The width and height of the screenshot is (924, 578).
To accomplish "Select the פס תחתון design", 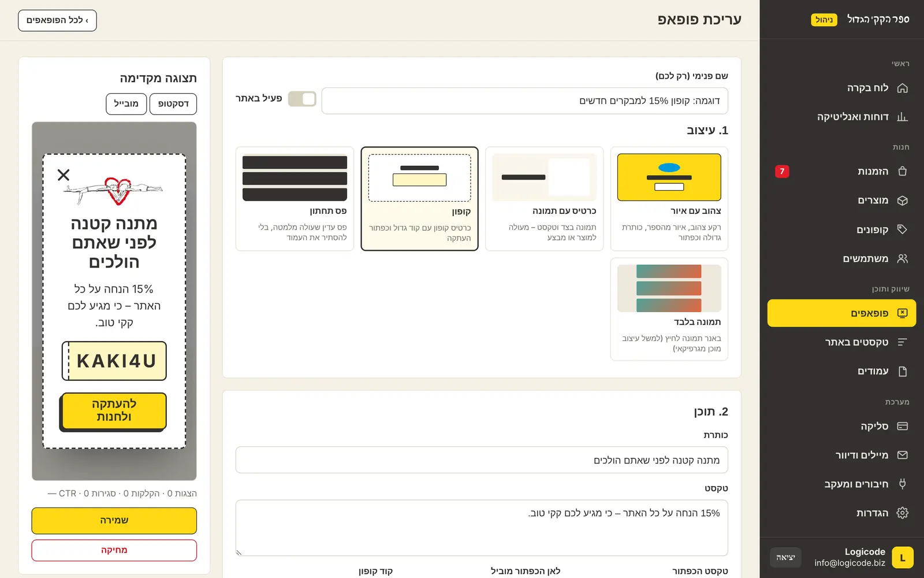I will pyautogui.click(x=295, y=198).
